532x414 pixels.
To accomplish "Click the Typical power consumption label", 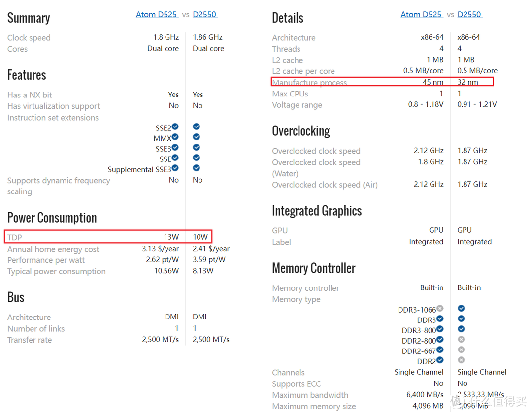I will click(57, 272).
